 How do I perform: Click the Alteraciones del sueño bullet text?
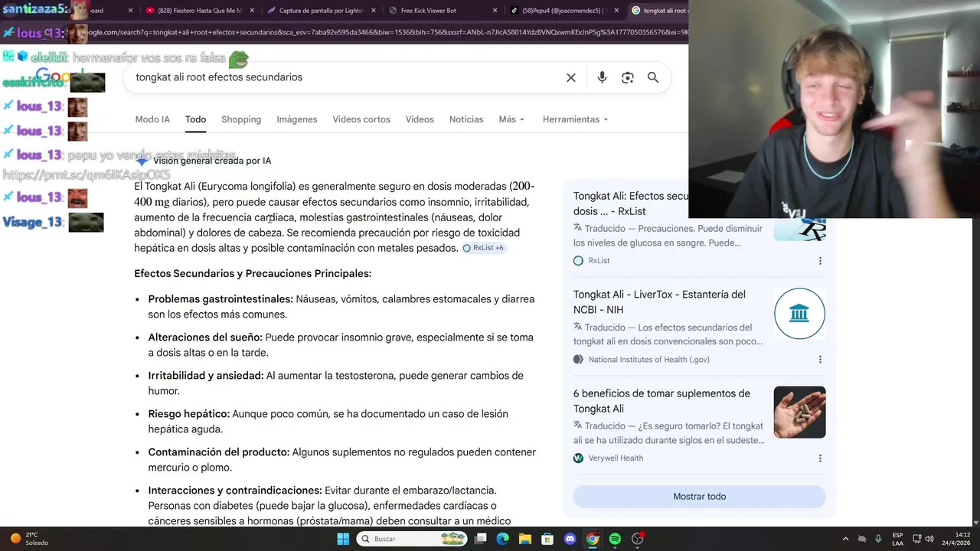tap(341, 345)
